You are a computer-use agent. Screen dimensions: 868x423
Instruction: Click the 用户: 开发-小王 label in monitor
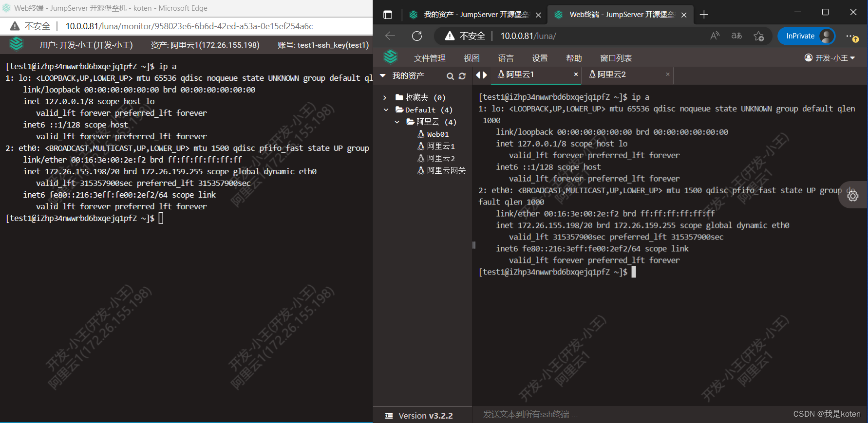(86, 45)
